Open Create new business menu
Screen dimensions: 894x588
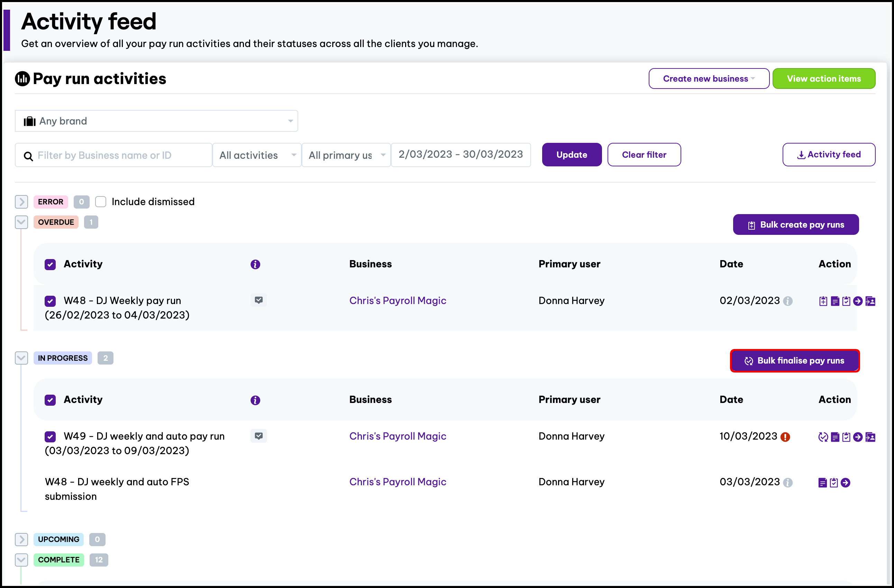709,79
